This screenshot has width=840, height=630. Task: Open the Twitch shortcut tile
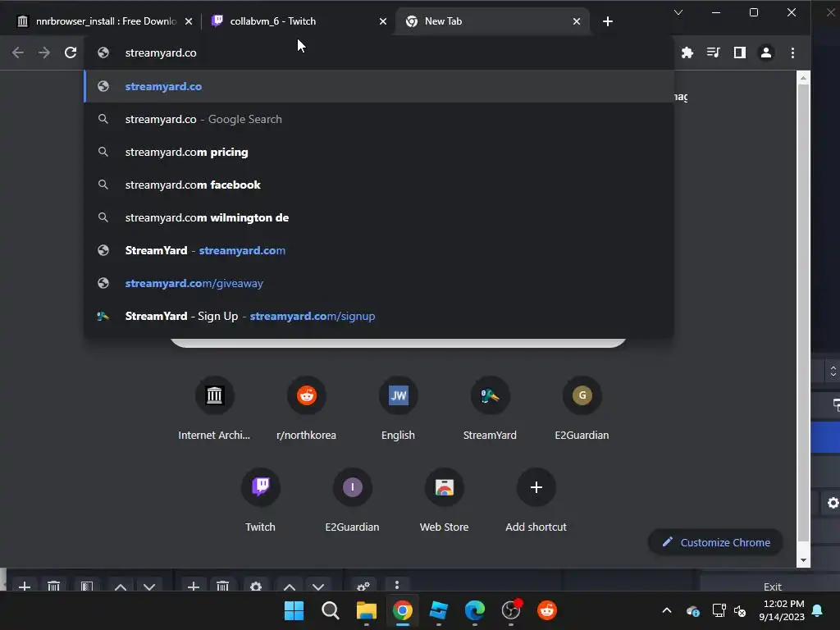pyautogui.click(x=260, y=500)
